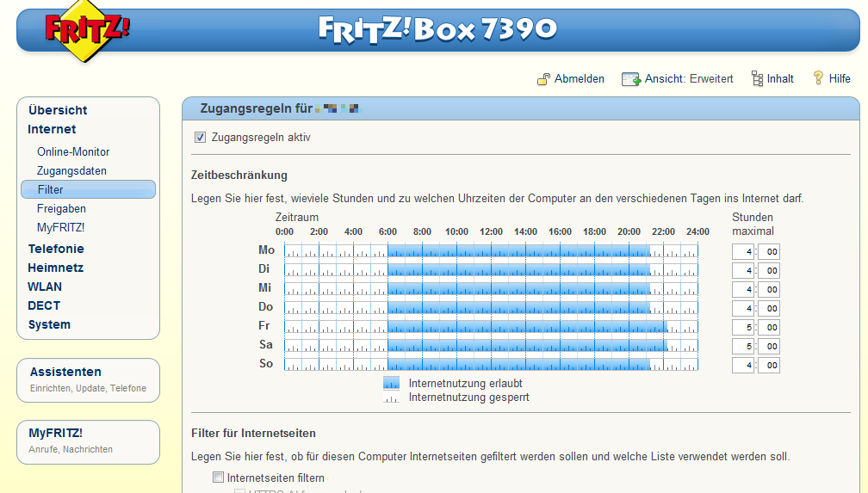Click Mi maximum minutes field
868x493 pixels.
click(x=769, y=289)
